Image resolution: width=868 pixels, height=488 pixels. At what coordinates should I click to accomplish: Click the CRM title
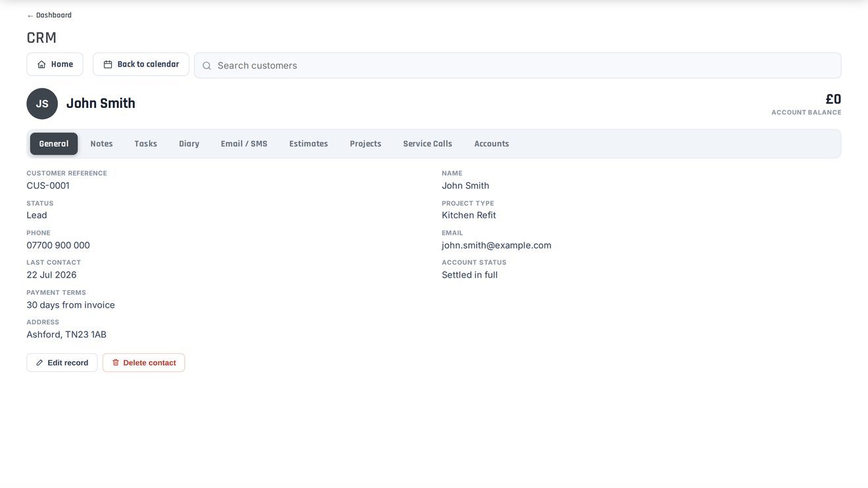[x=41, y=37]
